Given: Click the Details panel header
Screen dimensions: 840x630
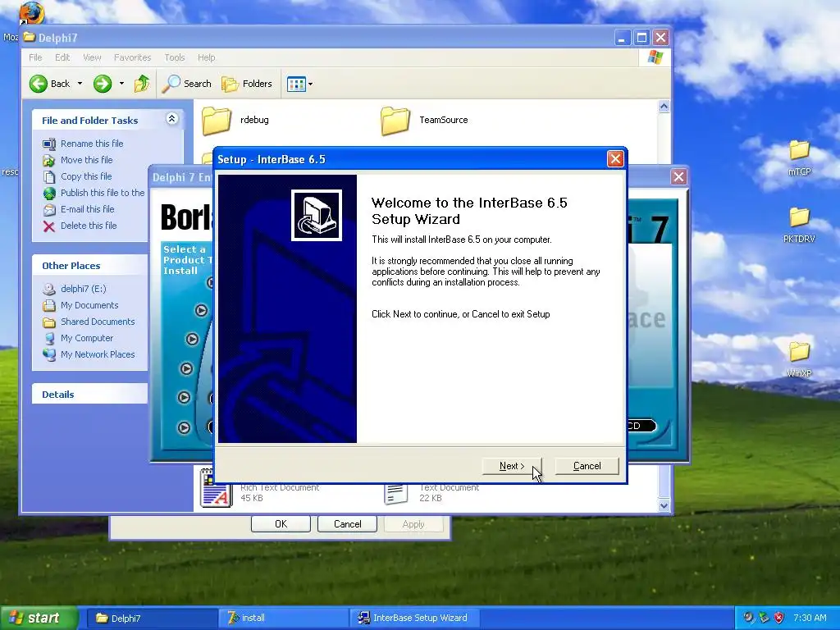Looking at the screenshot, I should [x=89, y=395].
